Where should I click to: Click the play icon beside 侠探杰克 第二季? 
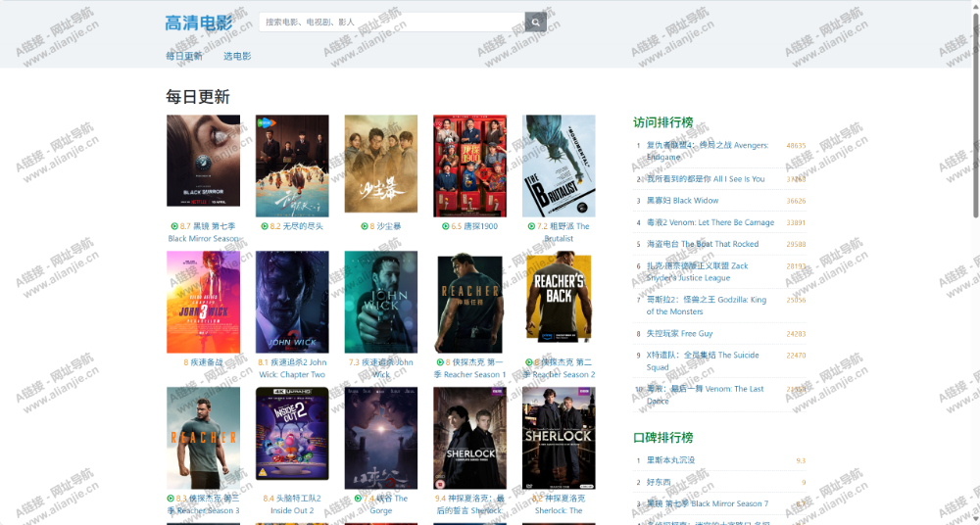point(529,362)
